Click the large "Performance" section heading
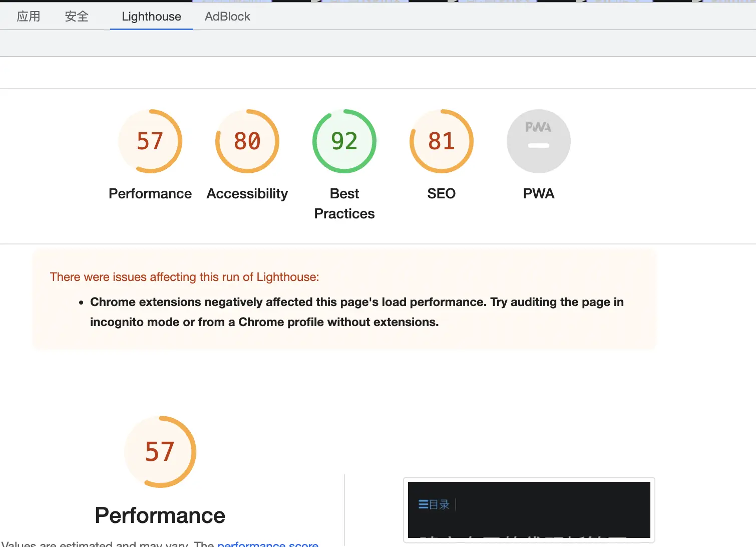 [160, 515]
